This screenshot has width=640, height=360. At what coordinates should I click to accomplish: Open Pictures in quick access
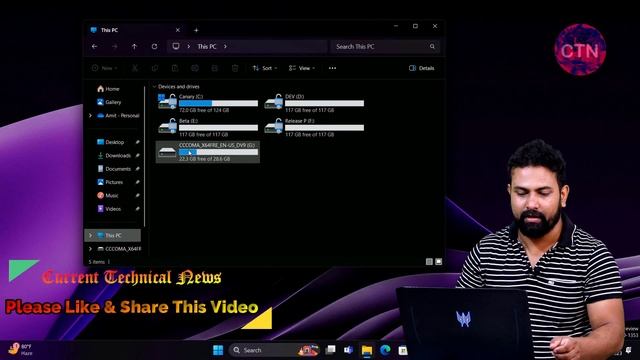pyautogui.click(x=110, y=182)
